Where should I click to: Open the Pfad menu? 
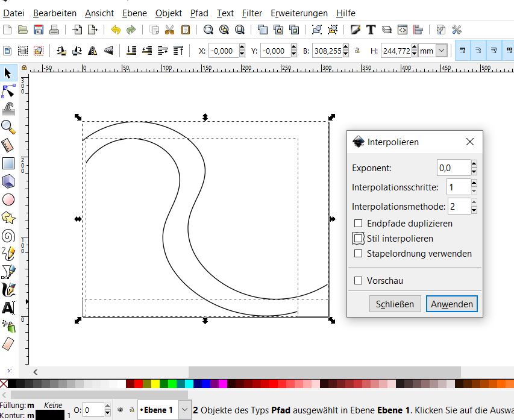coord(199,13)
